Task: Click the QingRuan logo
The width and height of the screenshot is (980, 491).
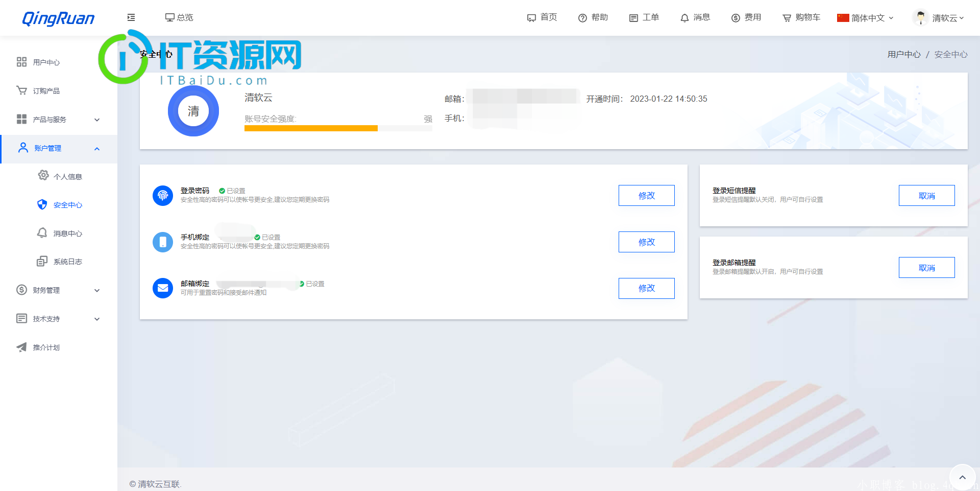Action: pos(58,18)
